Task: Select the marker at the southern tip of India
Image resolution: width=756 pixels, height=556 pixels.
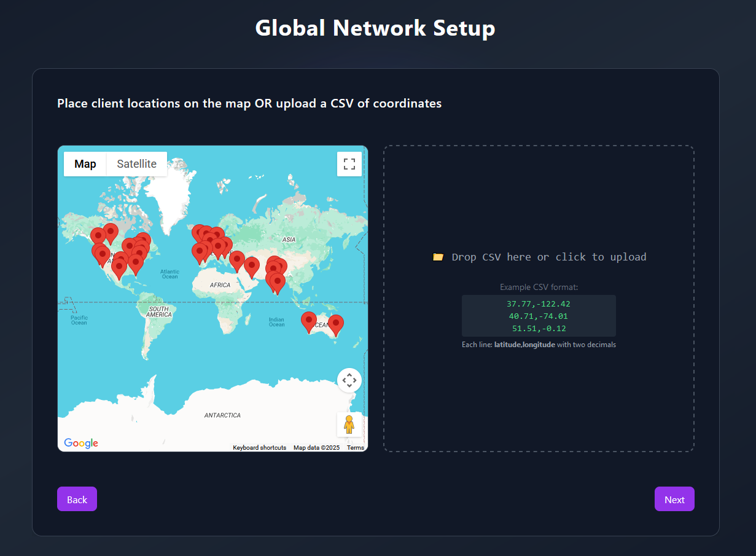Action: pos(278,283)
